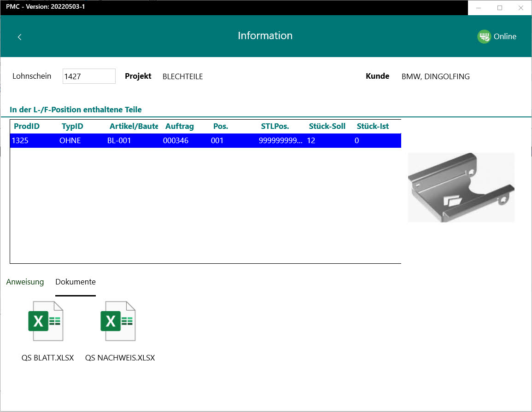The width and height of the screenshot is (532, 412).
Task: Click the Information page title
Action: click(265, 35)
